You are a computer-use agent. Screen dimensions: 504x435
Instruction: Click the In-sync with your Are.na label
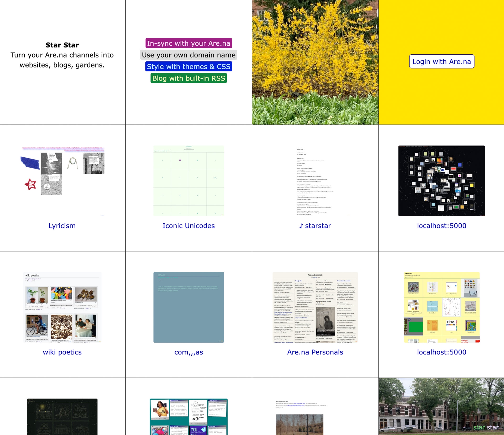tap(188, 43)
